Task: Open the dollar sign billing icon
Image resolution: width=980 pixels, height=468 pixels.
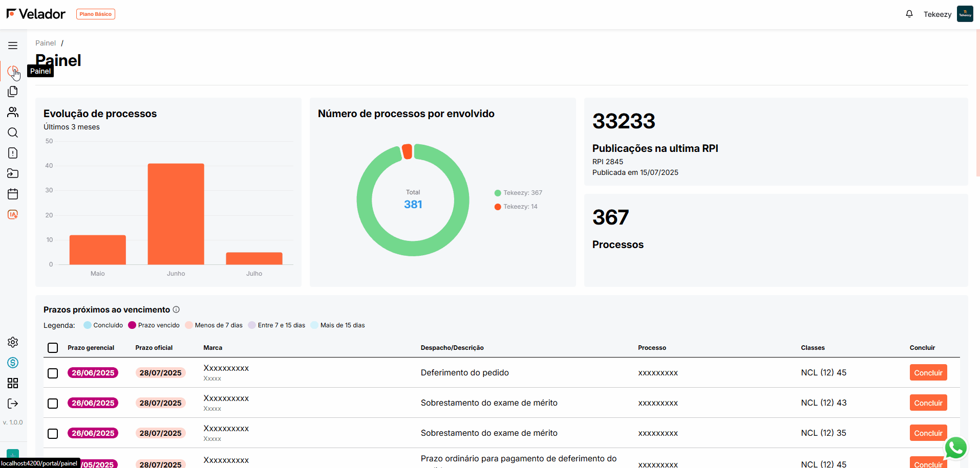Action: [x=13, y=363]
